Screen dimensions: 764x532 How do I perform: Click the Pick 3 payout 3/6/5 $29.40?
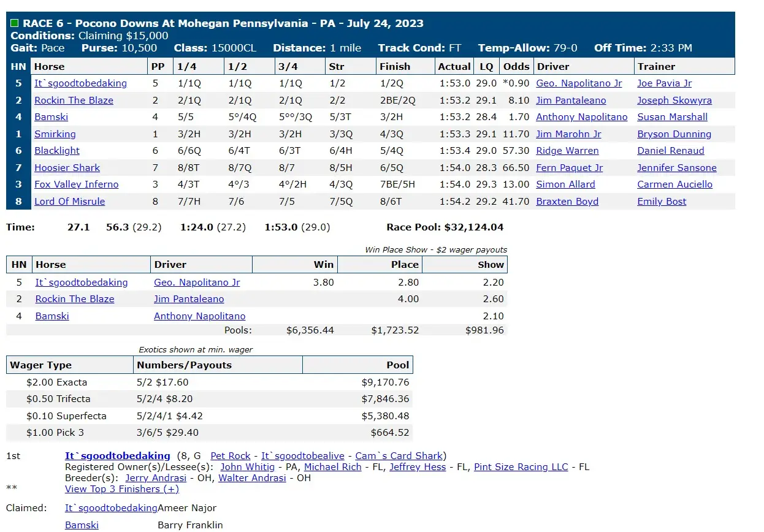tap(167, 433)
